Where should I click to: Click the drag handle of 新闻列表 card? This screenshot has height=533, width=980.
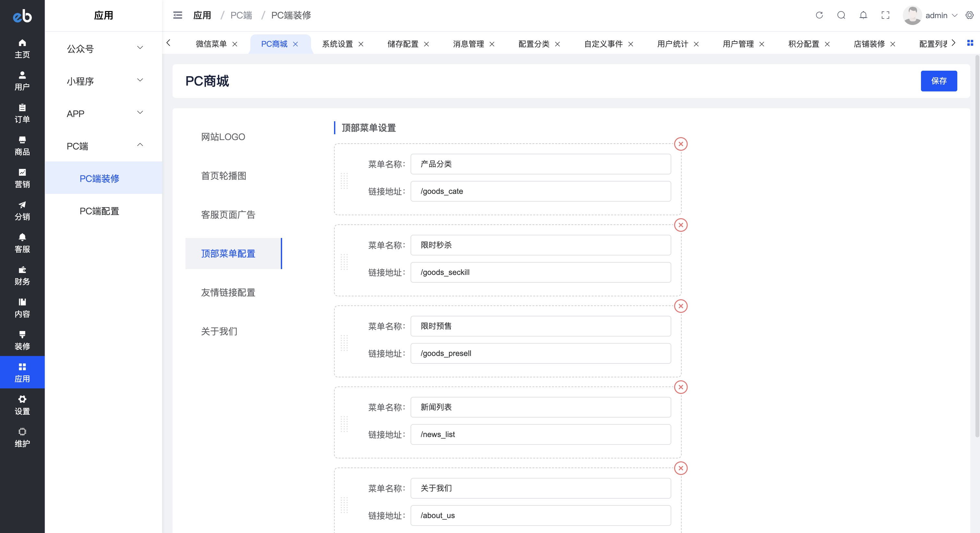point(344,424)
